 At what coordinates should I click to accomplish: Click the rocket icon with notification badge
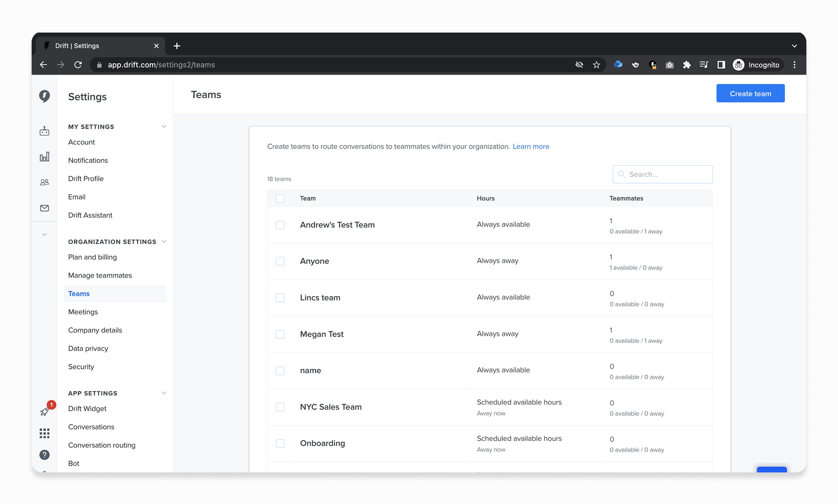pos(45,411)
